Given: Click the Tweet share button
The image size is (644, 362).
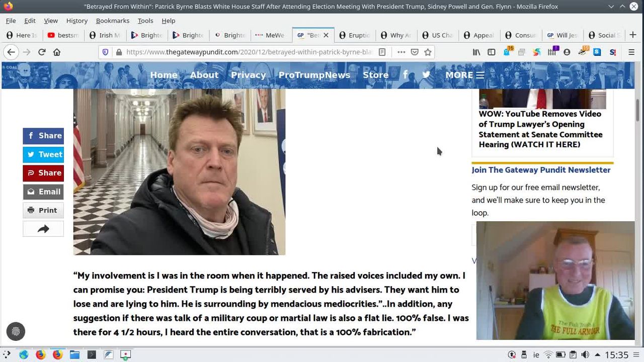Looking at the screenshot, I should [x=43, y=154].
